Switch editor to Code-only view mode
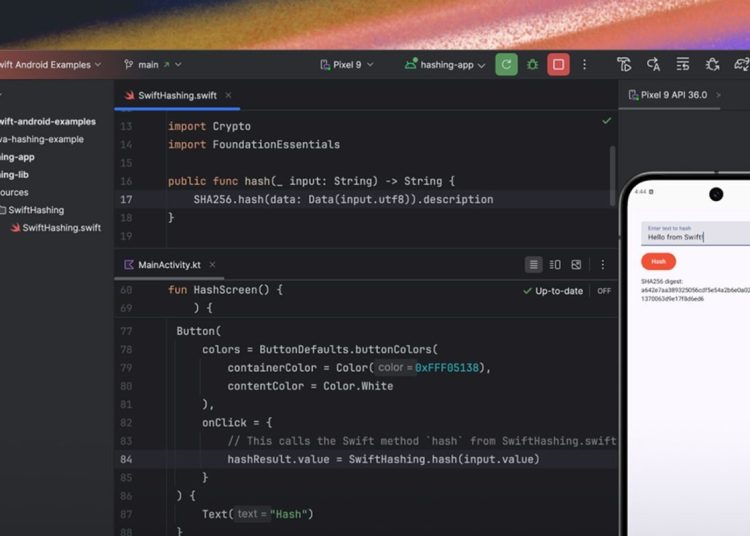 (x=534, y=265)
